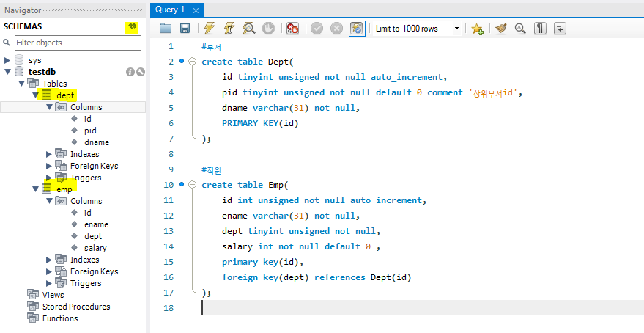Rollback the current transaction
This screenshot has width=644, height=333.
(336, 29)
